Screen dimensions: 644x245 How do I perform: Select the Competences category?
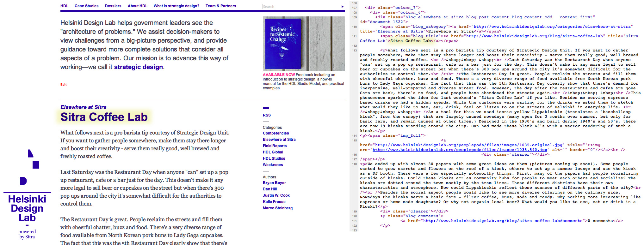pyautogui.click(x=276, y=133)
